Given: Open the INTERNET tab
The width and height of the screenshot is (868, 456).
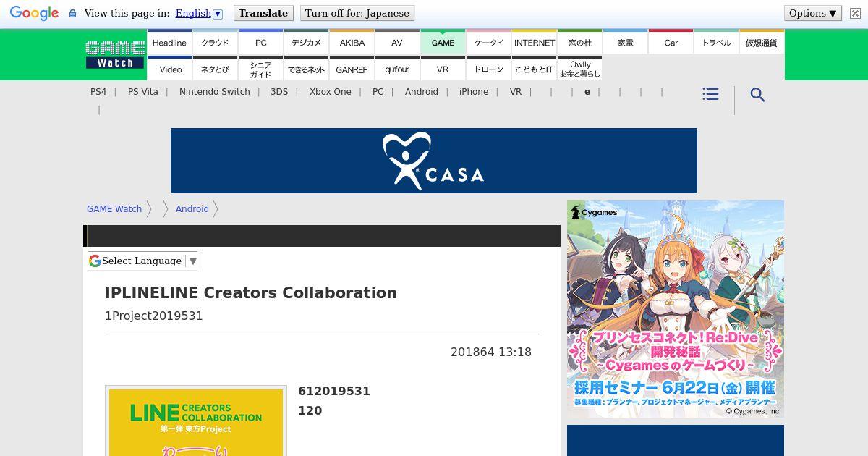Looking at the screenshot, I should [x=534, y=42].
